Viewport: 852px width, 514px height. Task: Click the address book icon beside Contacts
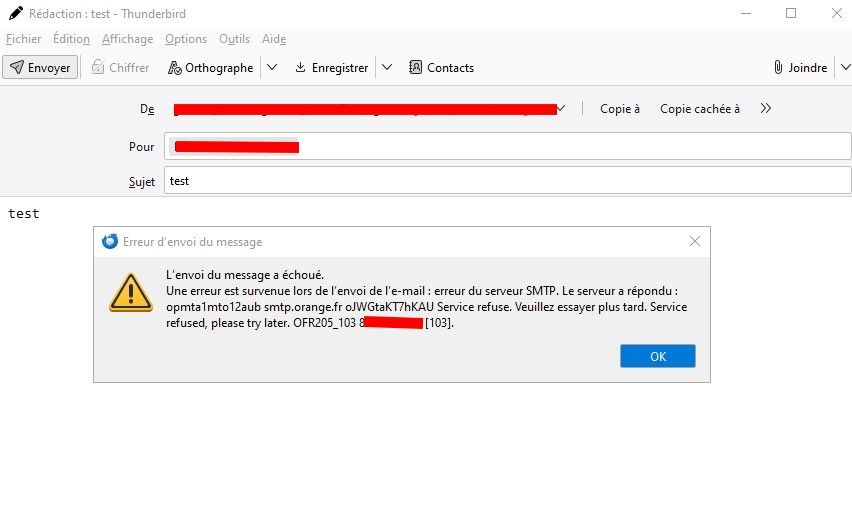pos(415,67)
